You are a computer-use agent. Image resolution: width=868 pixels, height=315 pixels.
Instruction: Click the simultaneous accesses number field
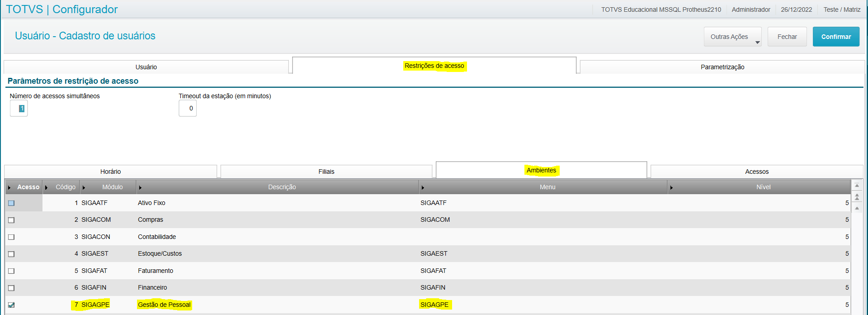point(19,108)
